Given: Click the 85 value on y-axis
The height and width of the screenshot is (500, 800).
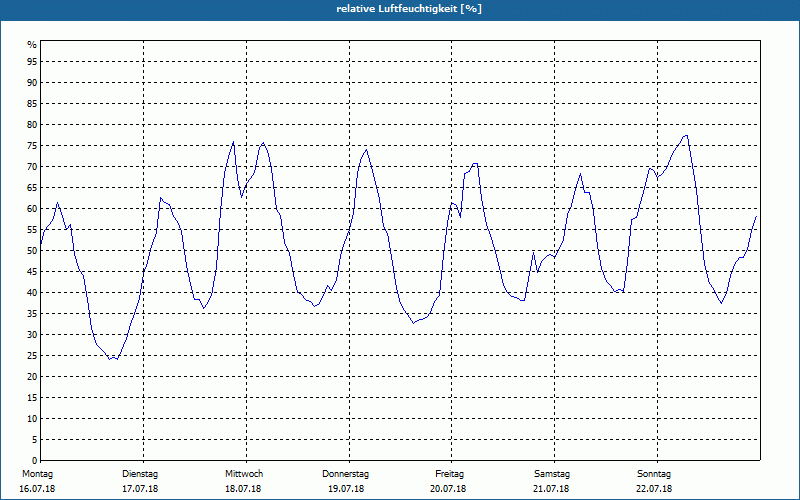Looking at the screenshot, I should tap(32, 104).
